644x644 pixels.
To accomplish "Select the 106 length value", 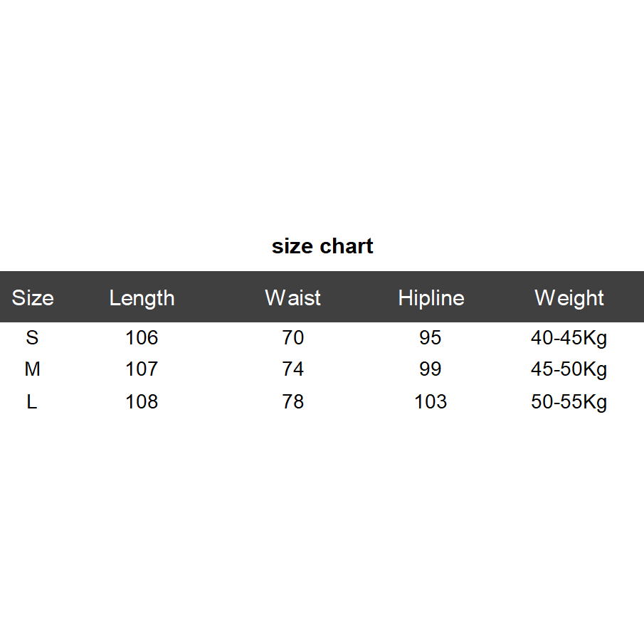I will tap(142, 337).
